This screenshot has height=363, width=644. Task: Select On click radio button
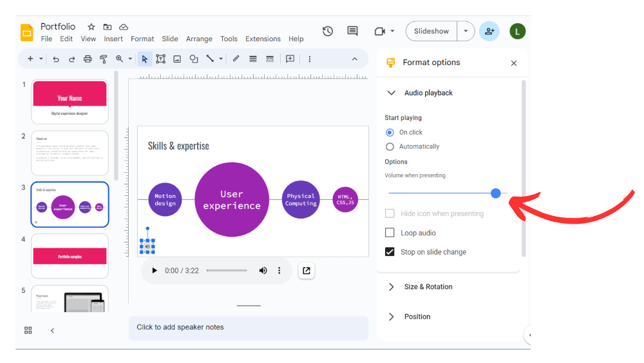tap(390, 132)
